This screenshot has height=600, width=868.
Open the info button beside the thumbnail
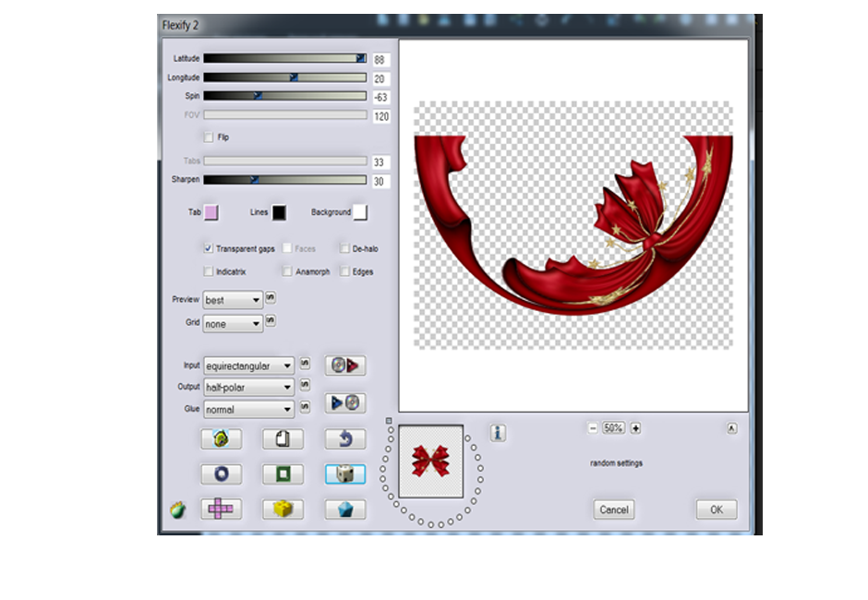tap(499, 432)
